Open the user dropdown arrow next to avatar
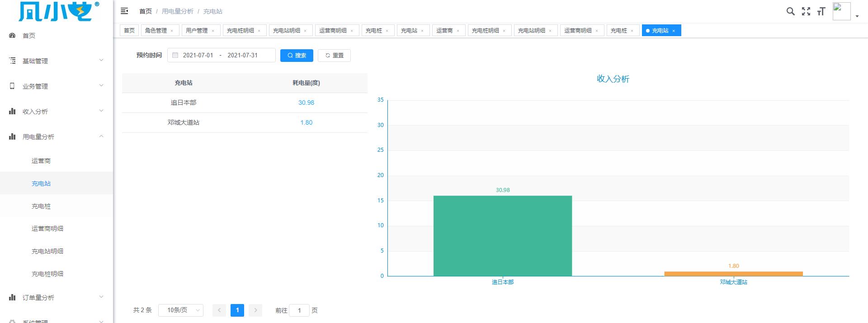 (x=857, y=16)
